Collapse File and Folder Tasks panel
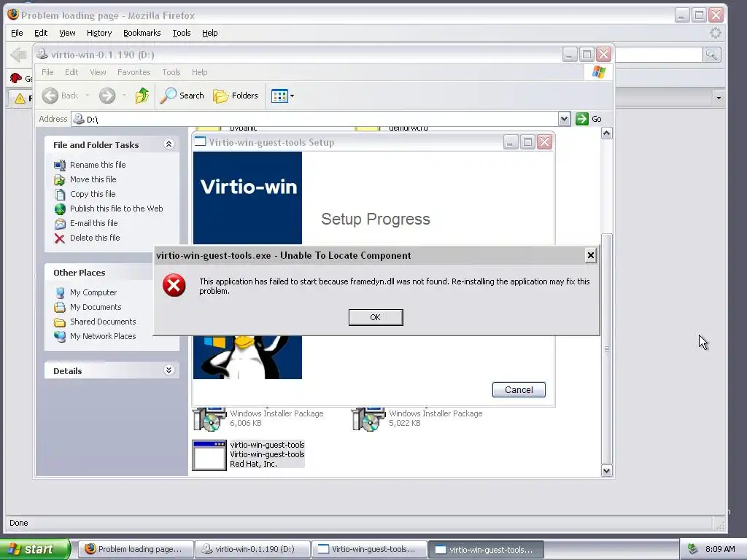 tap(169, 144)
